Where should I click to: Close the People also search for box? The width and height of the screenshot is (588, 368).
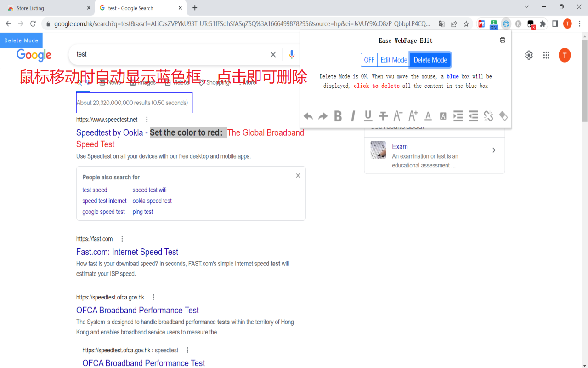(298, 175)
